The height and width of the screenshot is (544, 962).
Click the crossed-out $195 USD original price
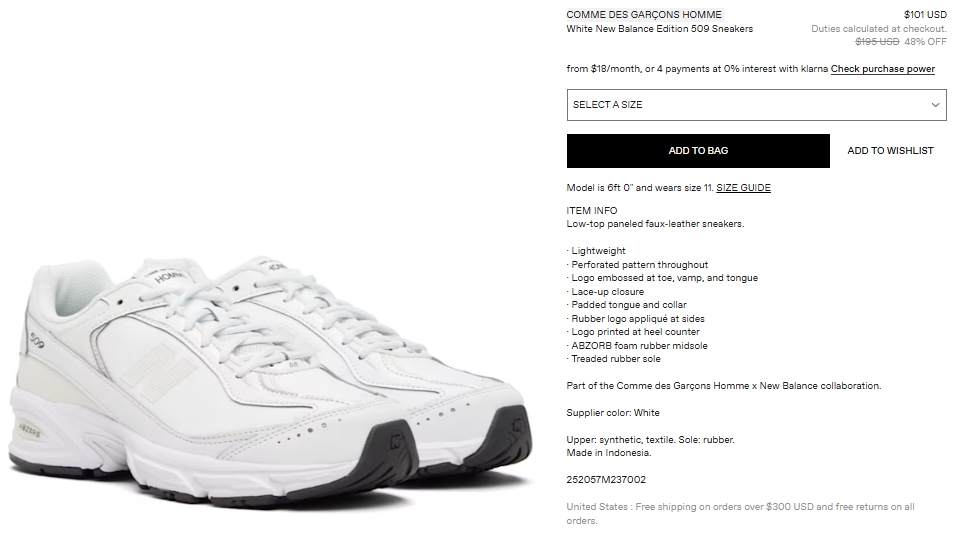[877, 42]
